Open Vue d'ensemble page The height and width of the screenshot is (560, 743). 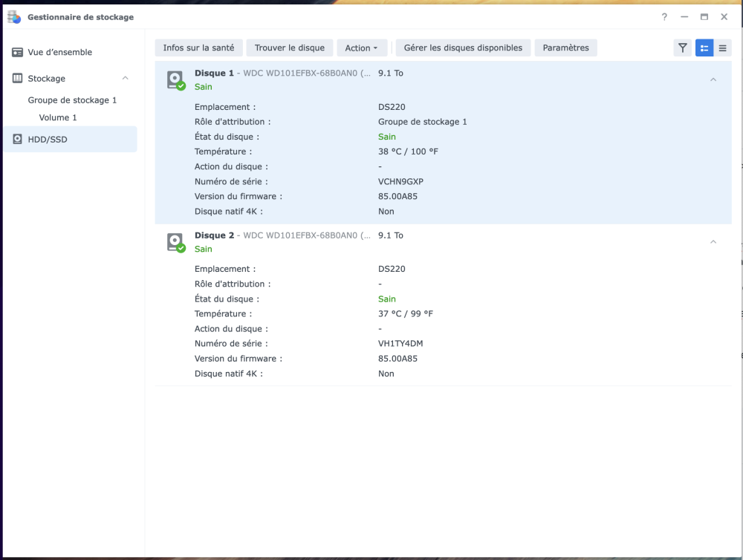point(59,53)
